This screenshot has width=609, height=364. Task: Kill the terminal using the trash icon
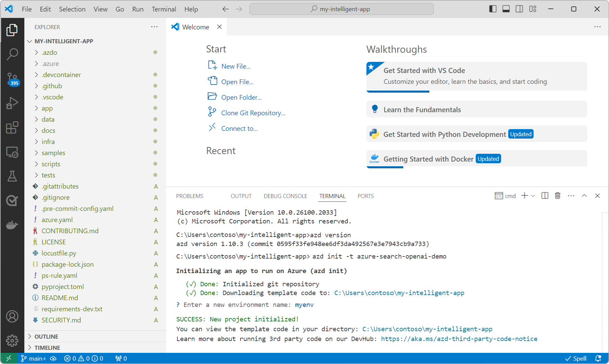558,196
